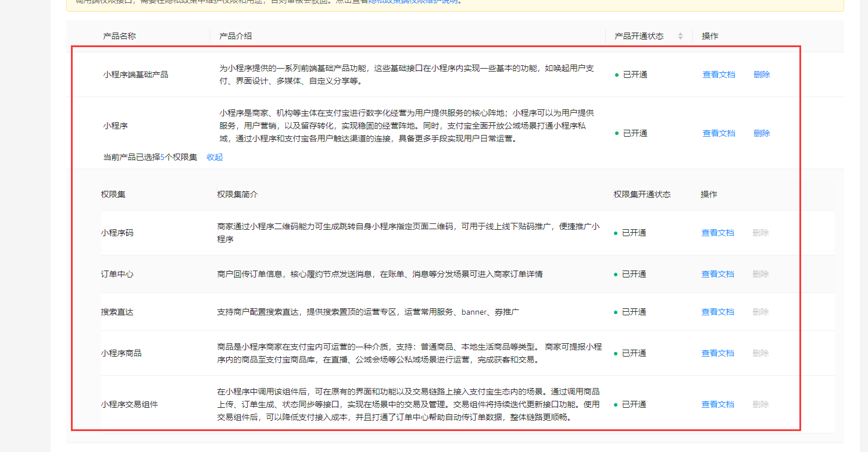This screenshot has height=452, width=868.
Task: Collapse the permission set list via 收起
Action: click(x=215, y=157)
